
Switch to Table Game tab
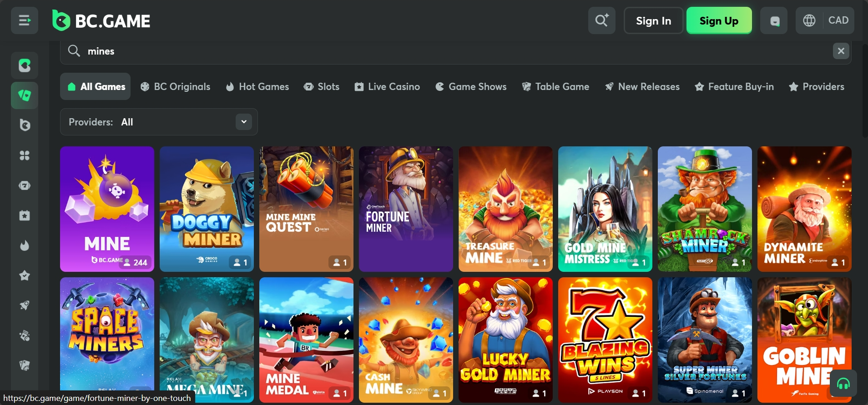[x=555, y=86]
